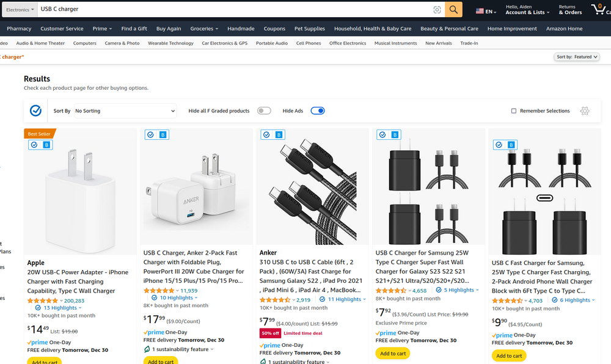Click inside the USB C charger search field
The image size is (611, 364).
pyautogui.click(x=183, y=9)
